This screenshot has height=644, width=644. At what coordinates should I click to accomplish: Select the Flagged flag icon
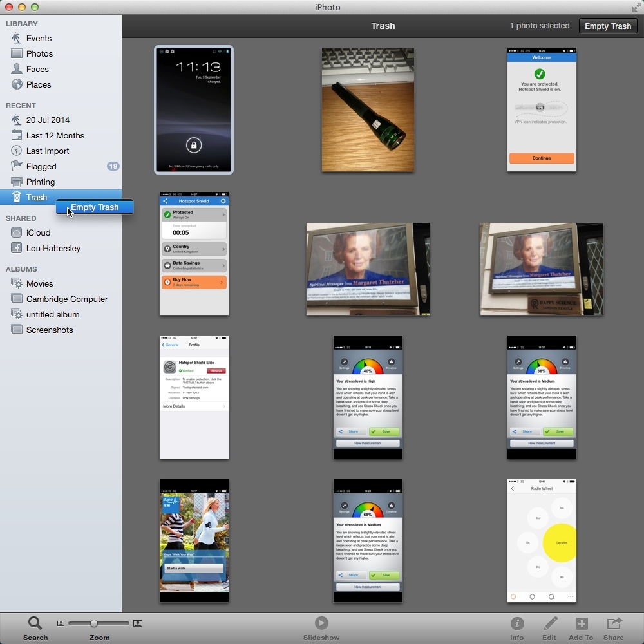click(17, 166)
